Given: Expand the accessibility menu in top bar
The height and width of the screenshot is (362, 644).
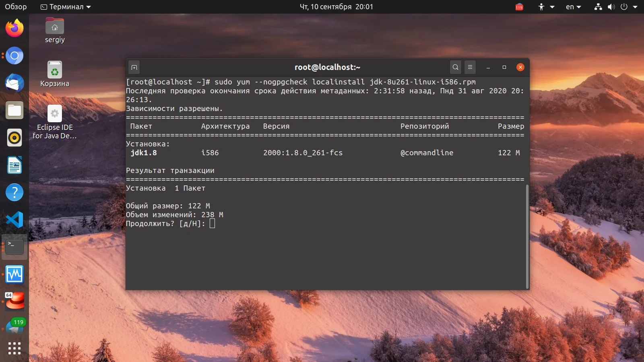Looking at the screenshot, I should tap(546, 7).
